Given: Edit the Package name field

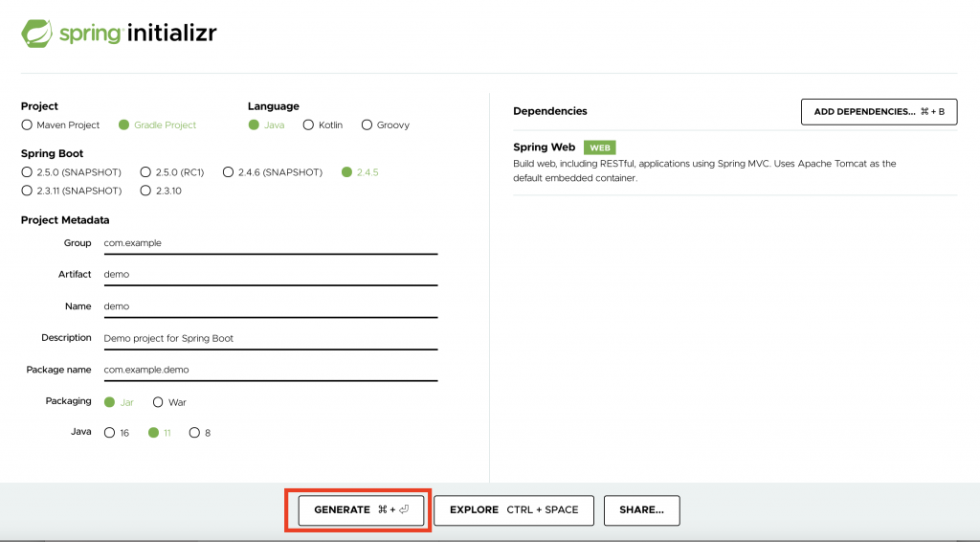Looking at the screenshot, I should click(x=271, y=370).
